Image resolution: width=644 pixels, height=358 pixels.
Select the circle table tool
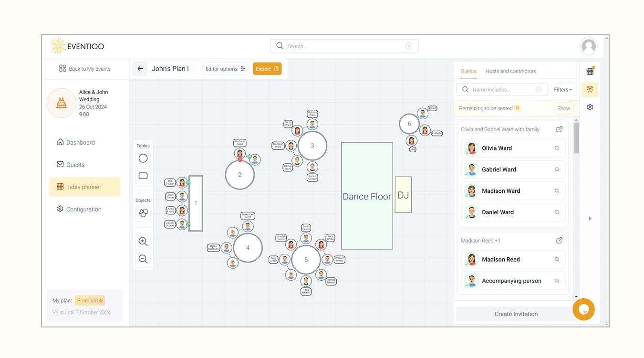[x=143, y=158]
